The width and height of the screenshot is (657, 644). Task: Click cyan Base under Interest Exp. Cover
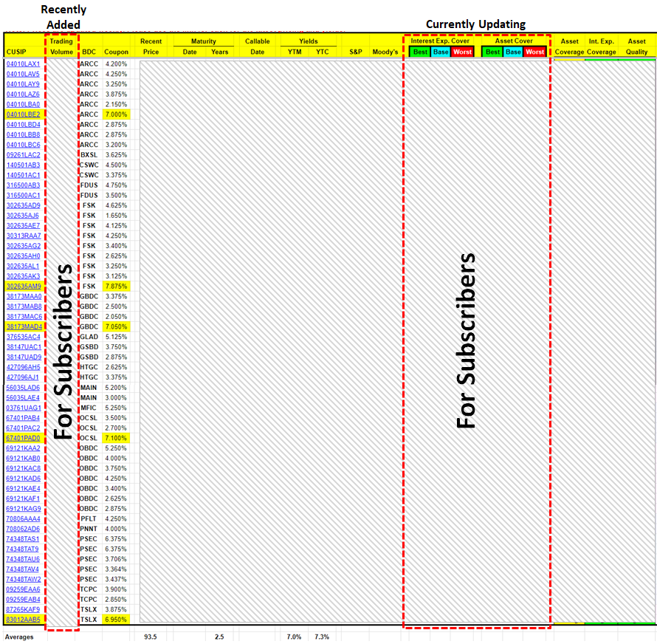click(441, 52)
